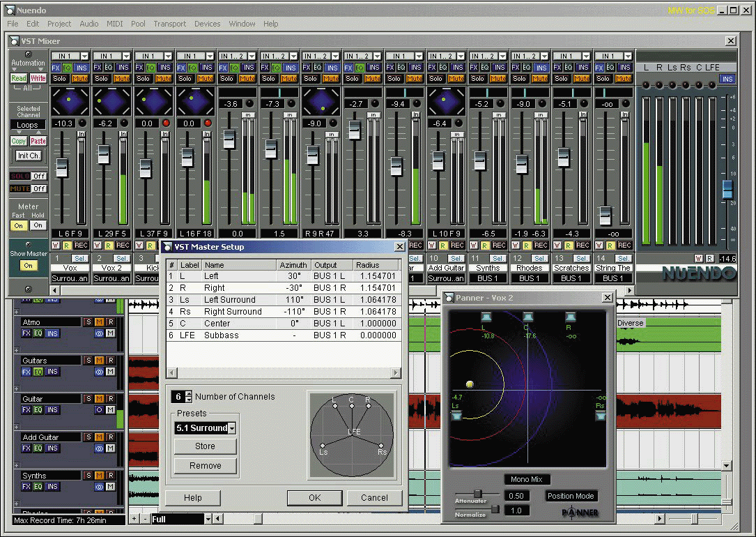Click the FX icon on Atmo track
756x537 pixels.
(x=26, y=333)
